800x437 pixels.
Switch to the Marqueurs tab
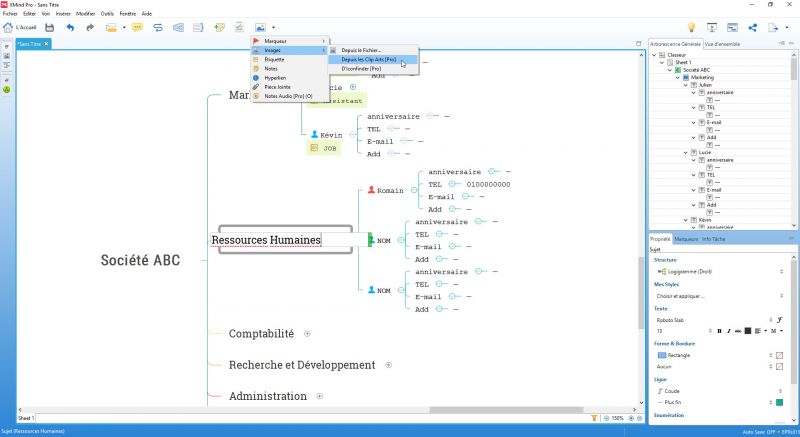tap(686, 239)
